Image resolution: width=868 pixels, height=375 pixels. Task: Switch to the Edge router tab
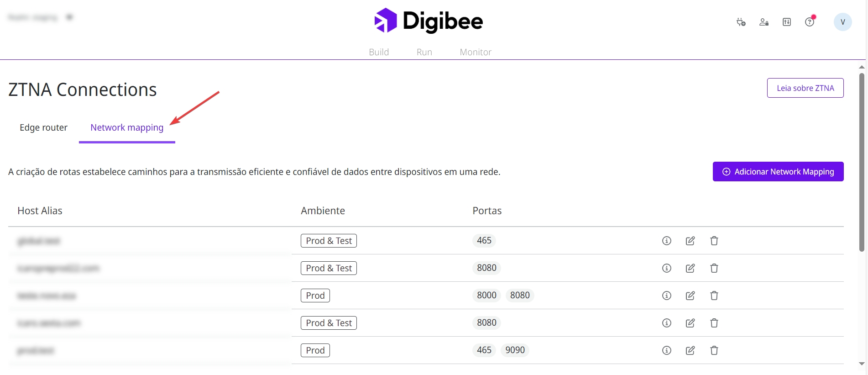coord(43,127)
